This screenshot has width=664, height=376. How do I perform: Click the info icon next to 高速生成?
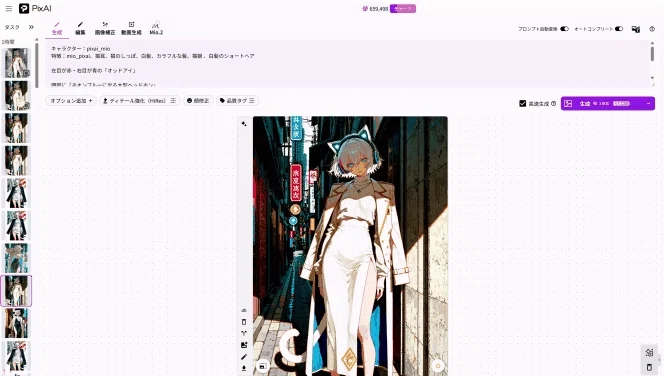(553, 103)
